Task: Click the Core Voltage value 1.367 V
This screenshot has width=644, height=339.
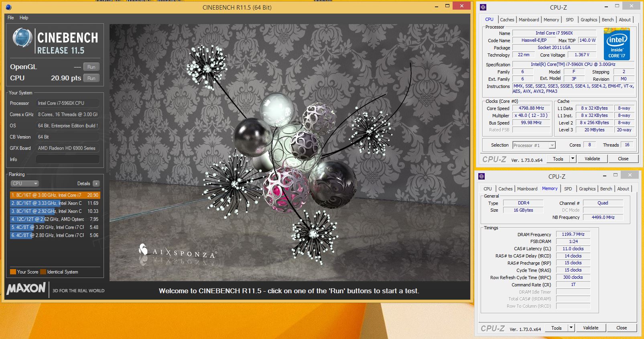Action: [x=582, y=55]
